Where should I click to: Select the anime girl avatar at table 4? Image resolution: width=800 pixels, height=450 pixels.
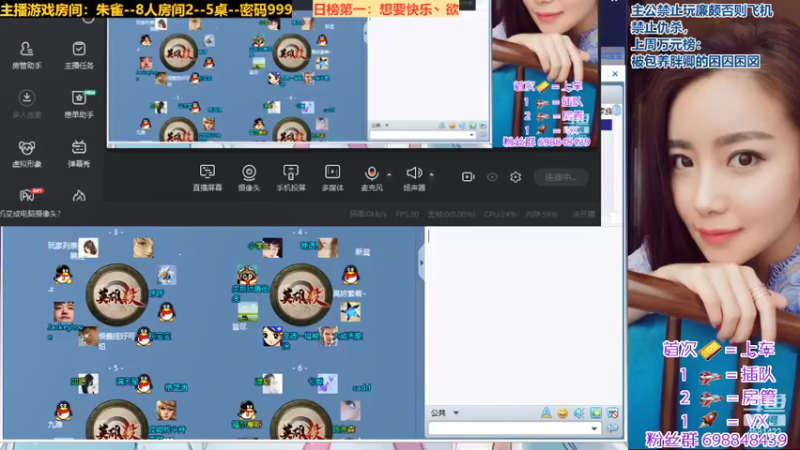coord(272,336)
